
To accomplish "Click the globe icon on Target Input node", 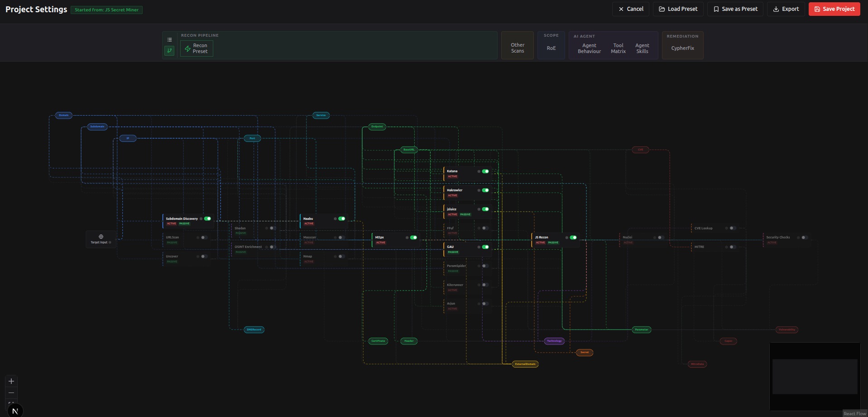I will 101,237.
